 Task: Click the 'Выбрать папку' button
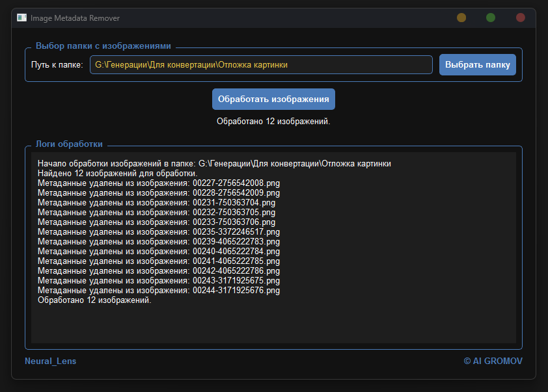[x=478, y=64]
